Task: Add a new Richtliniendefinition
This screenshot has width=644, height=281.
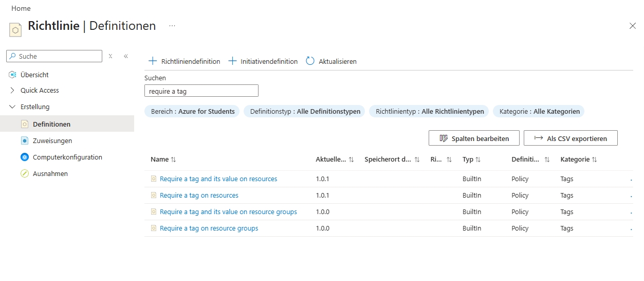Action: coord(184,61)
